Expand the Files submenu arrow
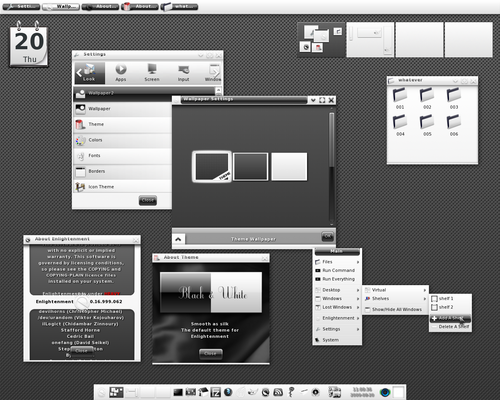Viewport: 500px width, 400px height. point(358,262)
